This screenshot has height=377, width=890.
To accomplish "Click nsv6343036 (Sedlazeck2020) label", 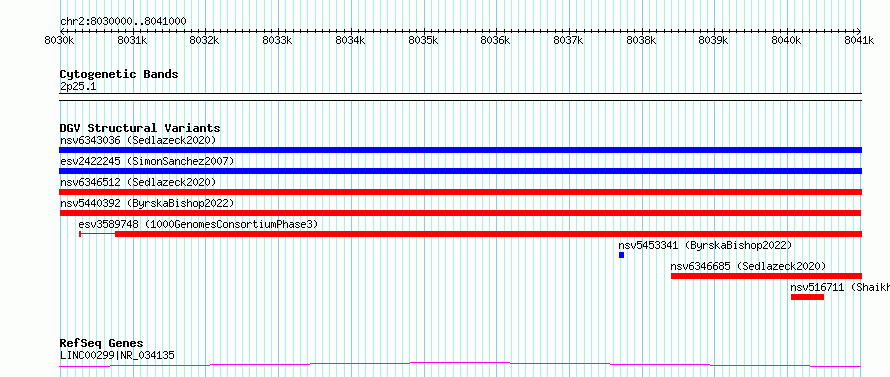I will coord(138,140).
